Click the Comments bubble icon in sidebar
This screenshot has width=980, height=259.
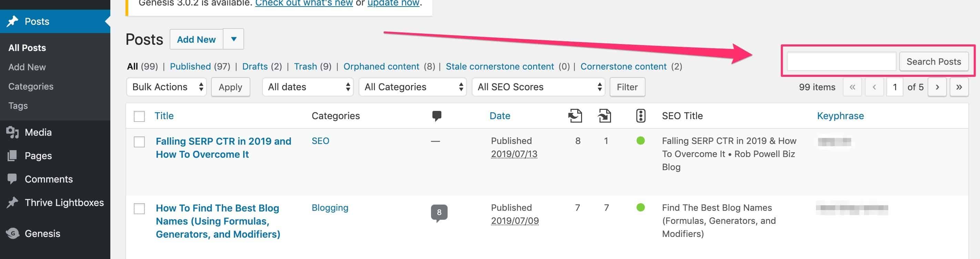coord(12,179)
